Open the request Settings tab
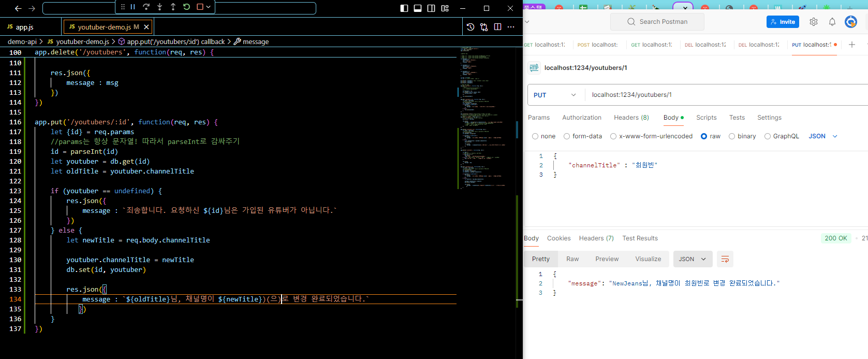Screen dimensions: 868x359 coord(770,118)
